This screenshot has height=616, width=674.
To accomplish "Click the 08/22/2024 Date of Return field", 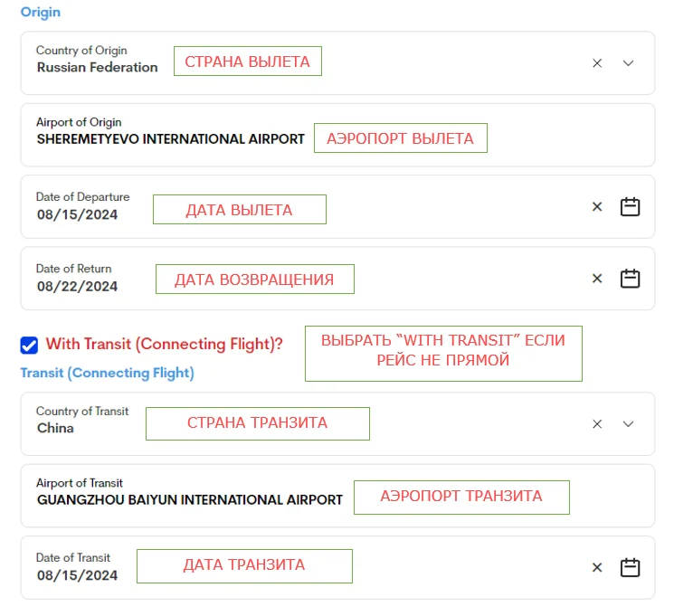I will pyautogui.click(x=77, y=286).
